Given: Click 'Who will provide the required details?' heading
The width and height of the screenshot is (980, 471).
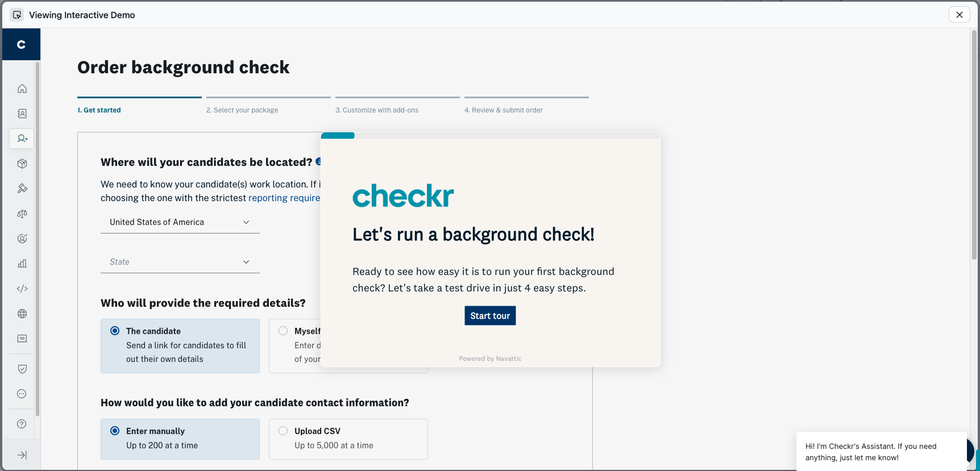Looking at the screenshot, I should pos(203,303).
